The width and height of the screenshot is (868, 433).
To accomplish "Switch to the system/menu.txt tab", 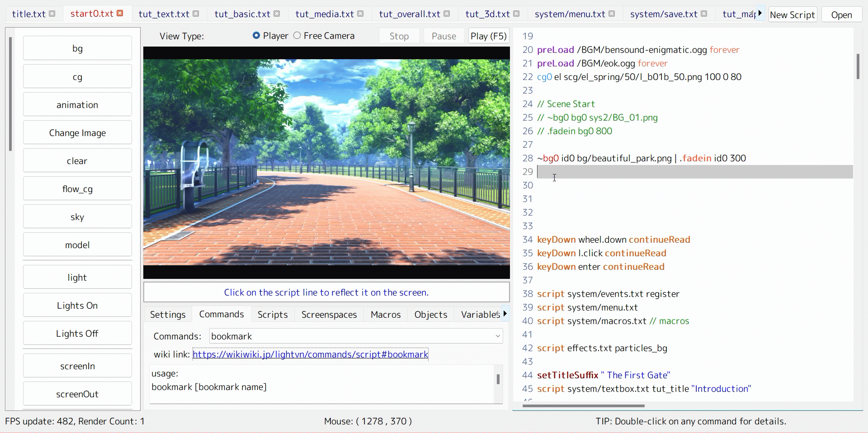I will pos(570,14).
